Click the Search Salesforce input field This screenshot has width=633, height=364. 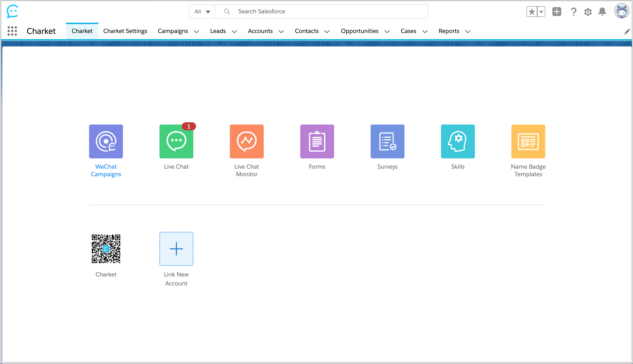(x=321, y=12)
